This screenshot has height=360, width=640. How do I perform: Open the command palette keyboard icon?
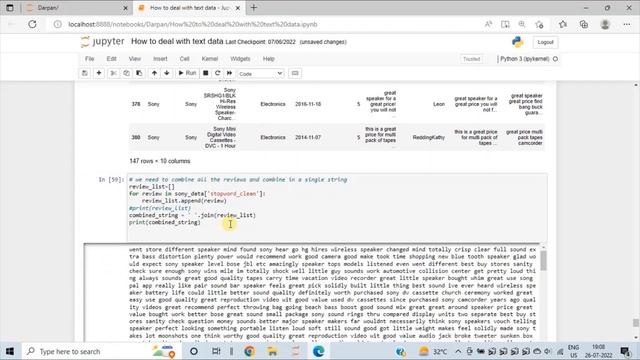295,73
